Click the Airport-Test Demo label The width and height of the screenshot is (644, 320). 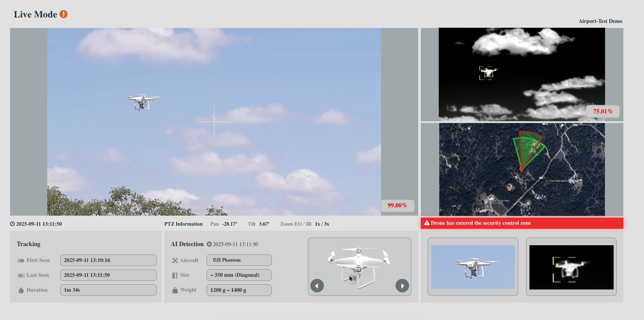pos(600,21)
